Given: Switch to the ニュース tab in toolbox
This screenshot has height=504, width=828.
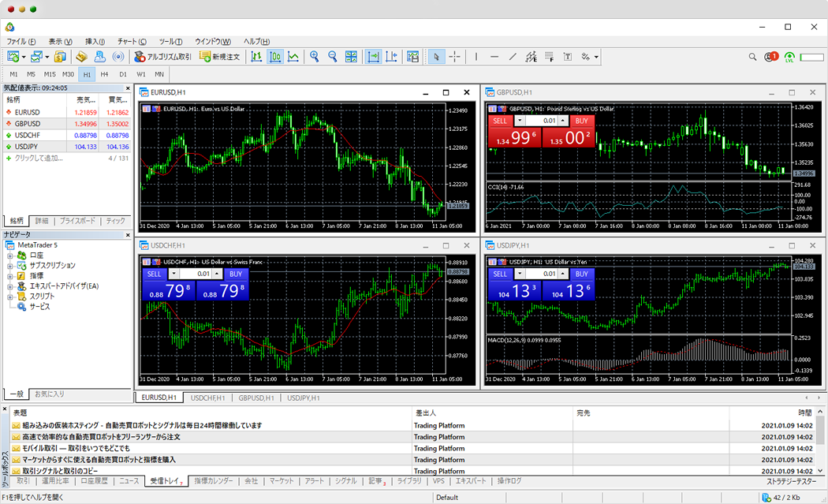Looking at the screenshot, I should (129, 480).
